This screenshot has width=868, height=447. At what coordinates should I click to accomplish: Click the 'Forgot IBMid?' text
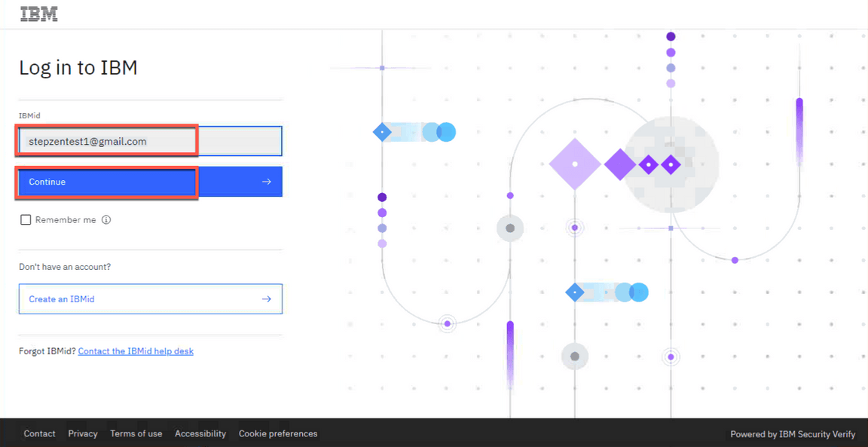click(47, 351)
